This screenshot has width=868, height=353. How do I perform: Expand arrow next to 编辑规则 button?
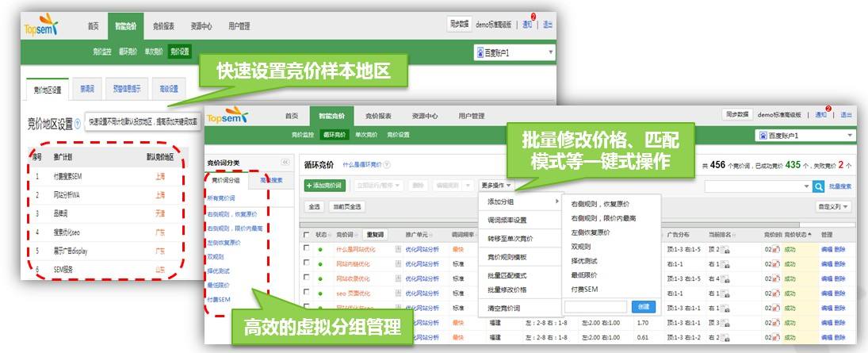tap(468, 186)
